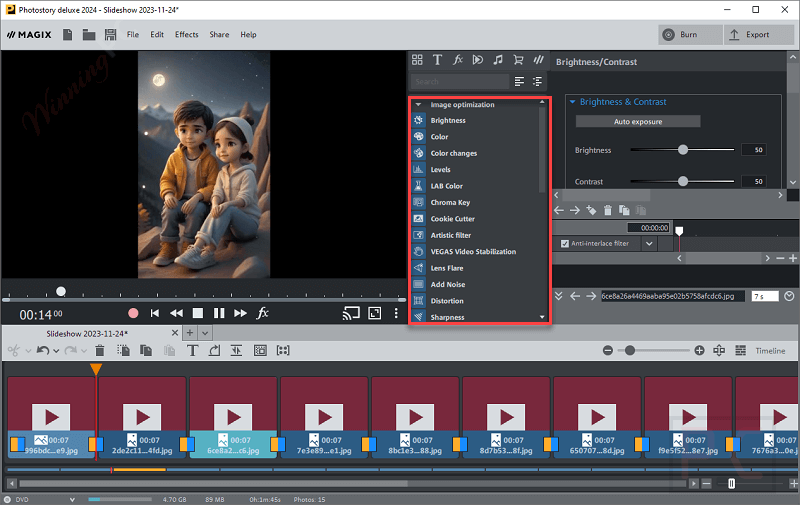Screen dimensions: 800x505
Task: Click the Auto exposure button
Action: click(x=638, y=121)
